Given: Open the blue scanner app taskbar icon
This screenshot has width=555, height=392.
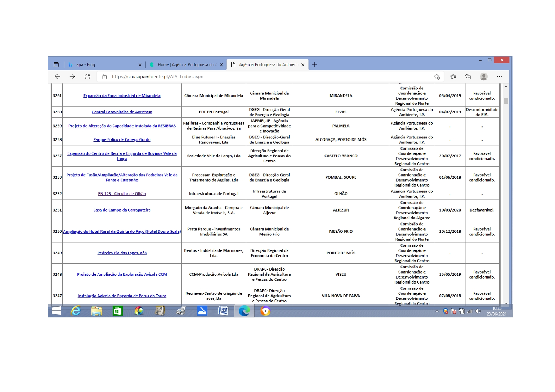Looking at the screenshot, I should (202, 311).
